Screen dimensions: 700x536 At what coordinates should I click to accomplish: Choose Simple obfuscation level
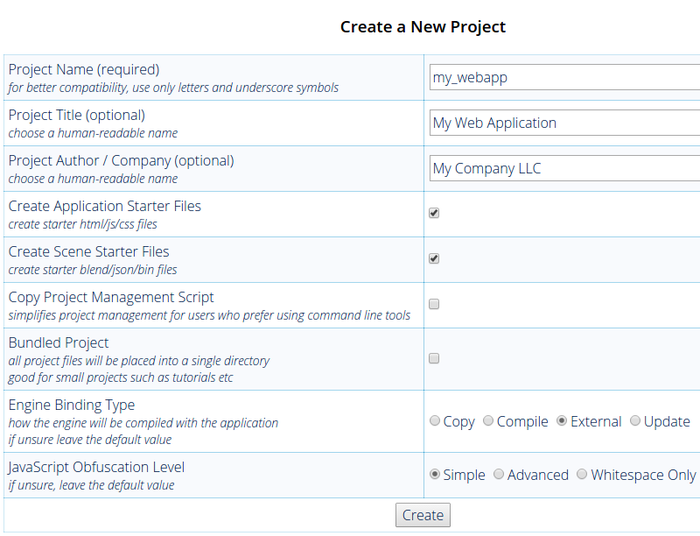[435, 474]
